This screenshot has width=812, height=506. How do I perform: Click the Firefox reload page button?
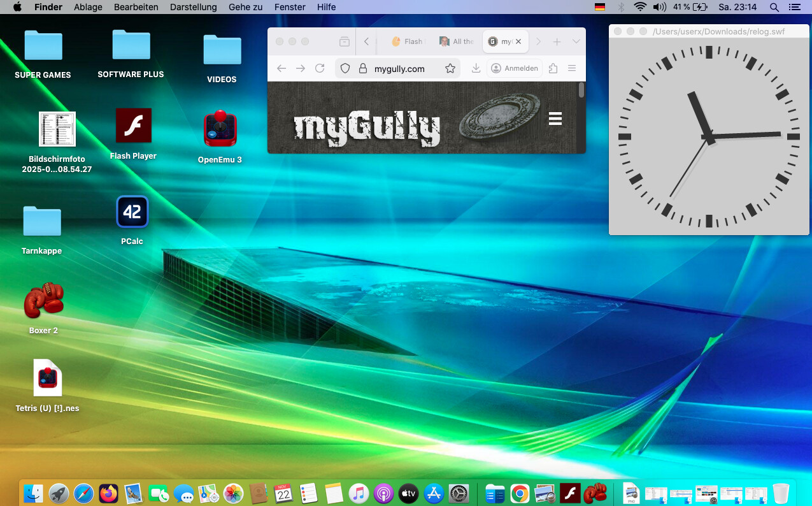click(320, 68)
